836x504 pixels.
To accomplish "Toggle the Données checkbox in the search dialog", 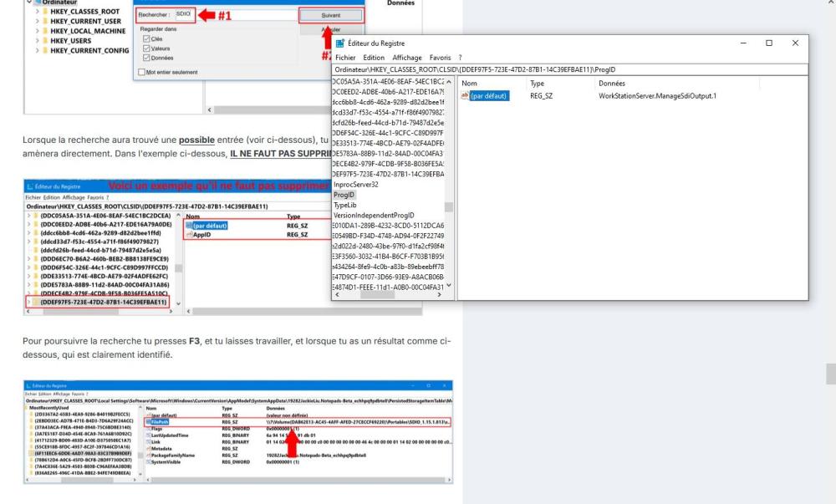I will pos(146,58).
